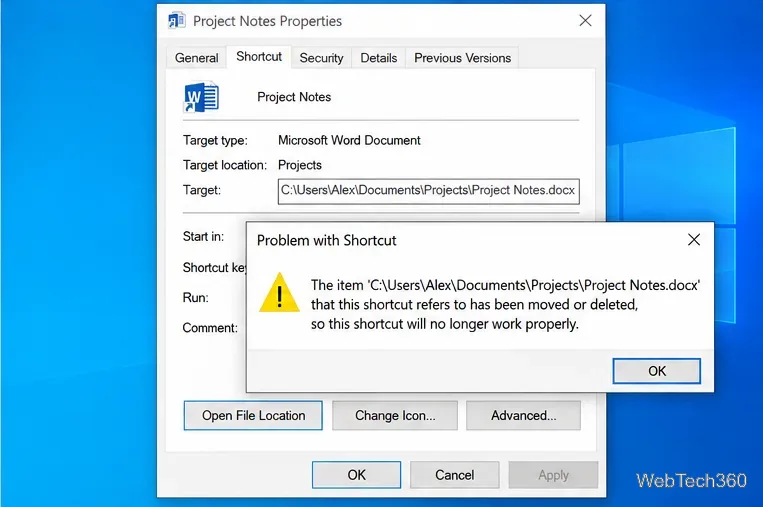Screen dimensions: 763x507
Task: Click the error message about moved item
Action: coord(506,305)
